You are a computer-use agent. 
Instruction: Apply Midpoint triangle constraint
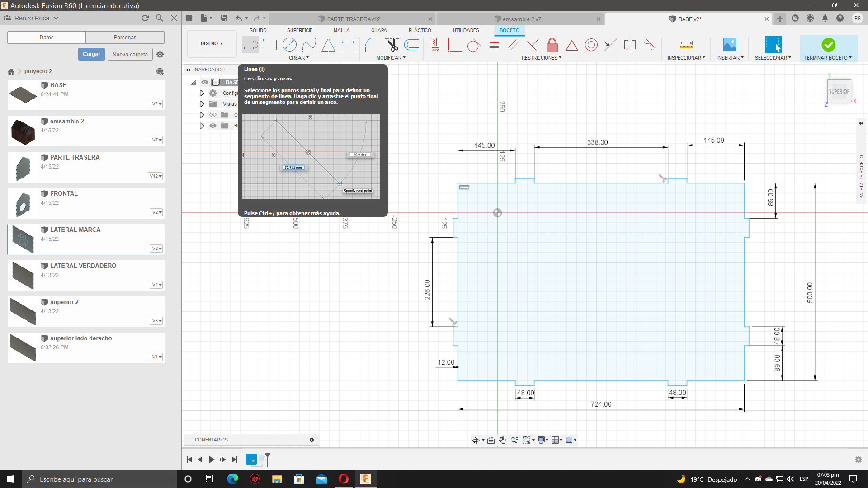click(571, 45)
